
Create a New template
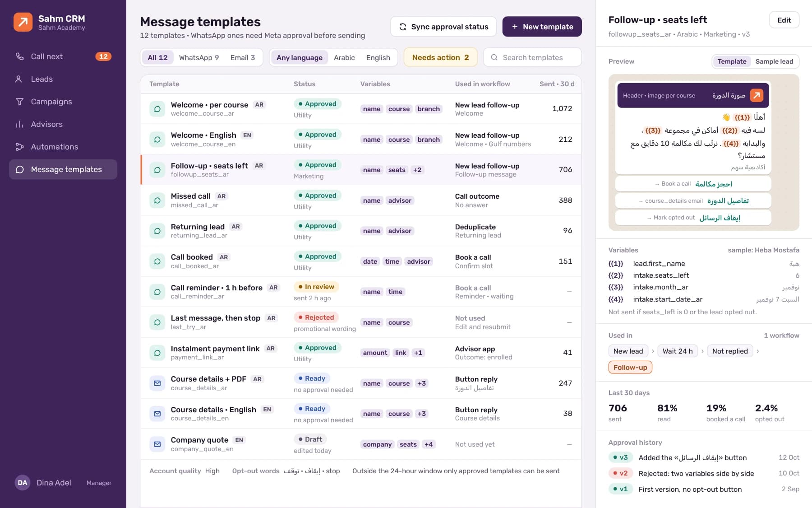[542, 27]
